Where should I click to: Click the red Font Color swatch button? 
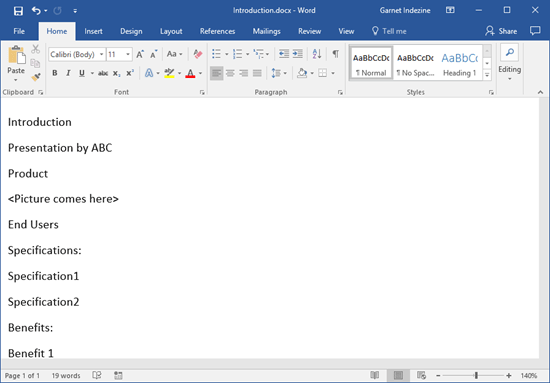pos(190,73)
